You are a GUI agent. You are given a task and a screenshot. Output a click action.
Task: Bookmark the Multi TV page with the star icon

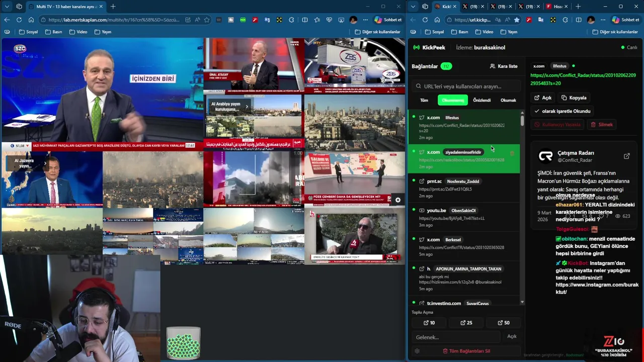tap(207, 20)
